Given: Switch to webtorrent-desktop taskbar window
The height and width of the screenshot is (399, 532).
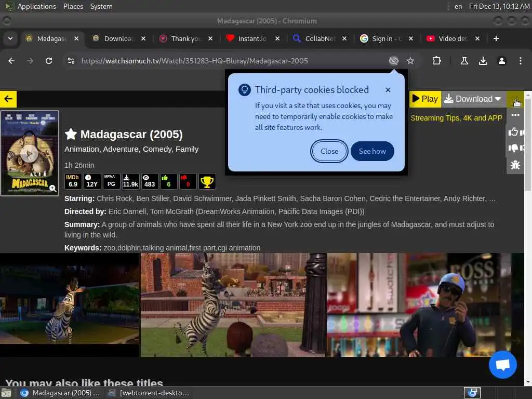Looking at the screenshot, I should coord(148,393).
